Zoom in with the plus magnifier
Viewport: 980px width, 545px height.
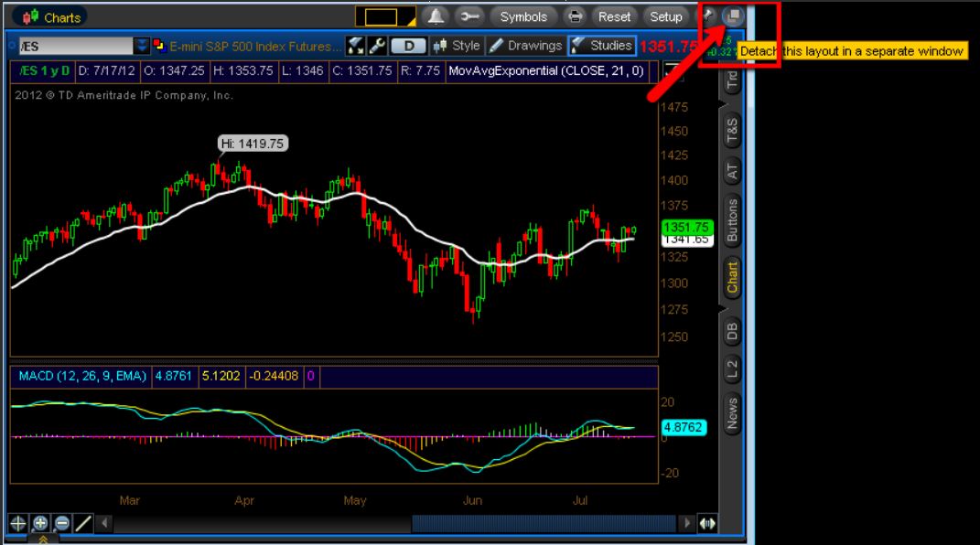tap(40, 523)
